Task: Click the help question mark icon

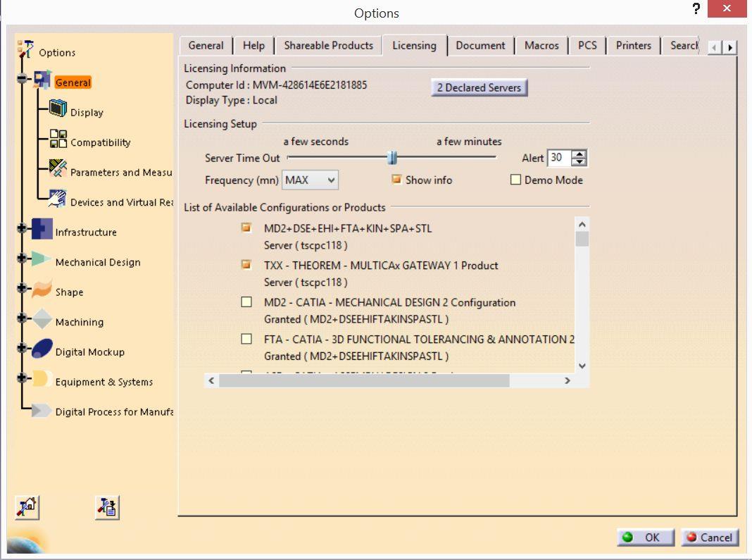Action: [x=696, y=8]
